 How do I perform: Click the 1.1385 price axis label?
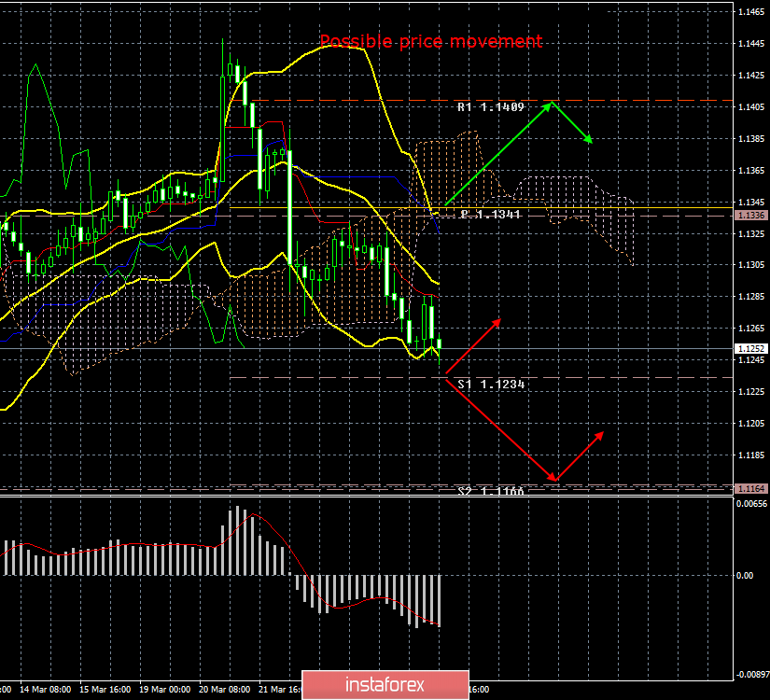751,139
